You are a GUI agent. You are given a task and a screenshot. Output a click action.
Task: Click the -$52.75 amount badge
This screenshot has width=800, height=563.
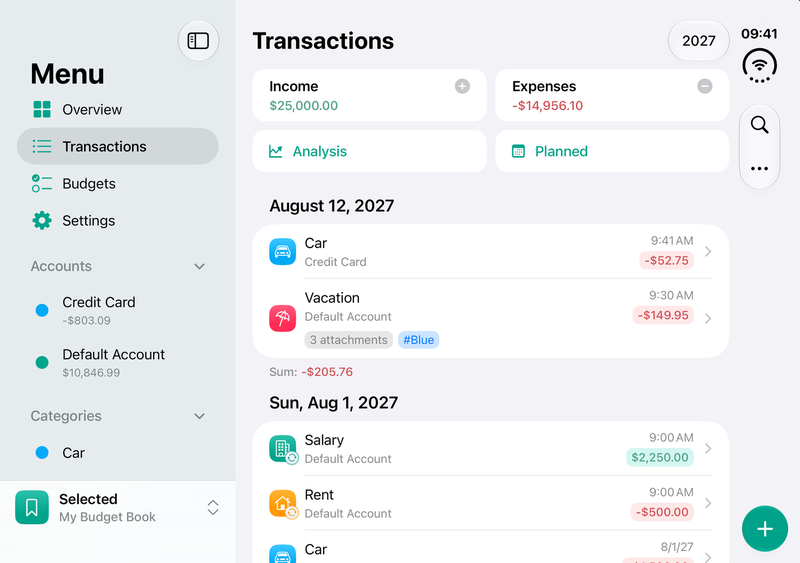pyautogui.click(x=666, y=260)
